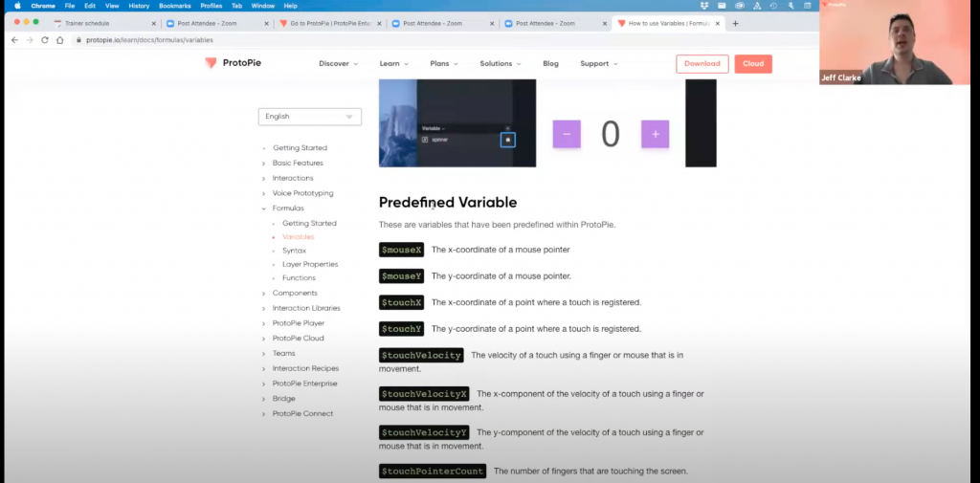This screenshot has height=483, width=980.
Task: Expand Interaction Recipes sidebar section
Action: point(305,368)
